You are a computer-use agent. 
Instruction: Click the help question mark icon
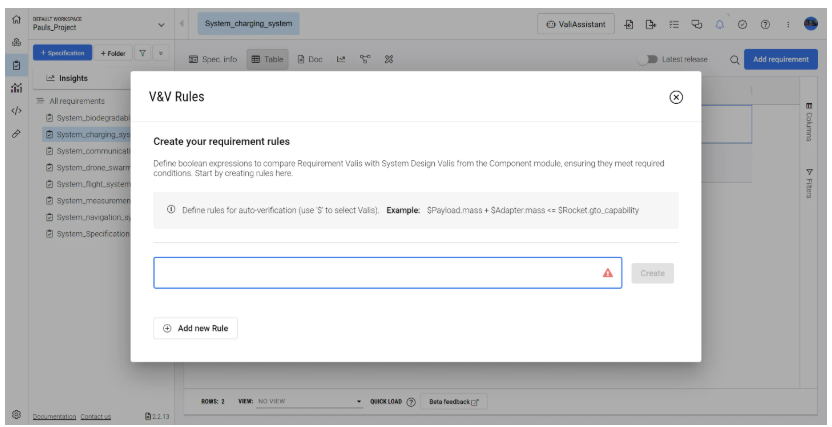765,25
